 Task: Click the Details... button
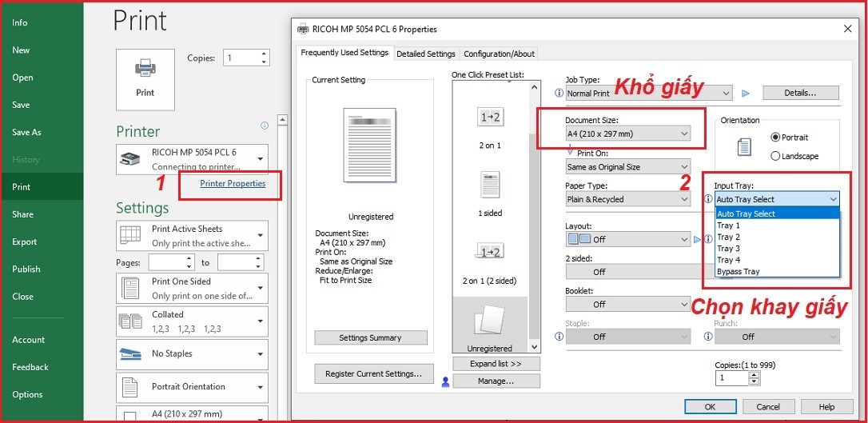pyautogui.click(x=801, y=93)
